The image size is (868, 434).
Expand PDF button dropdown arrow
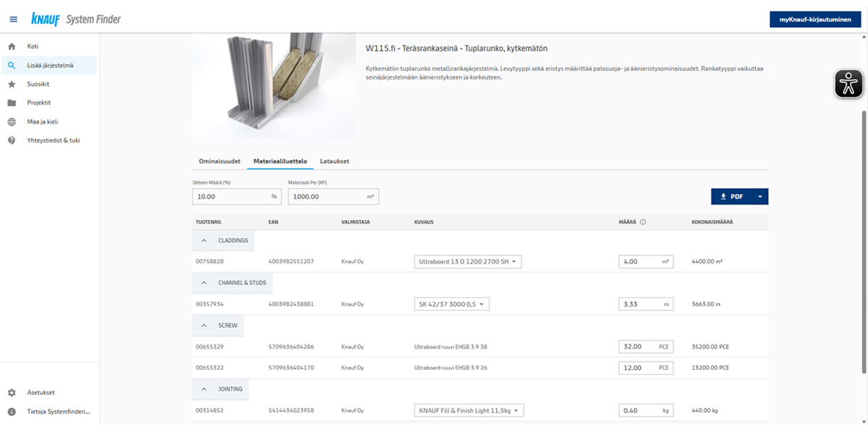click(759, 197)
